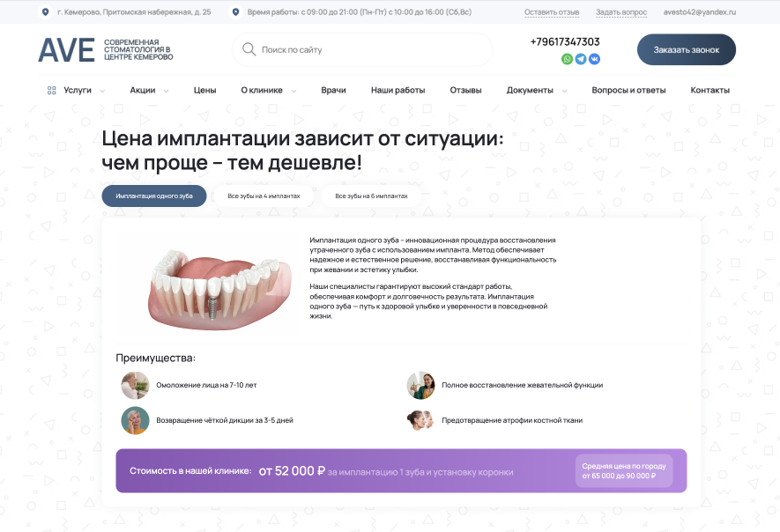
Task: Expand the Услуги dropdown menu
Action: point(103,91)
